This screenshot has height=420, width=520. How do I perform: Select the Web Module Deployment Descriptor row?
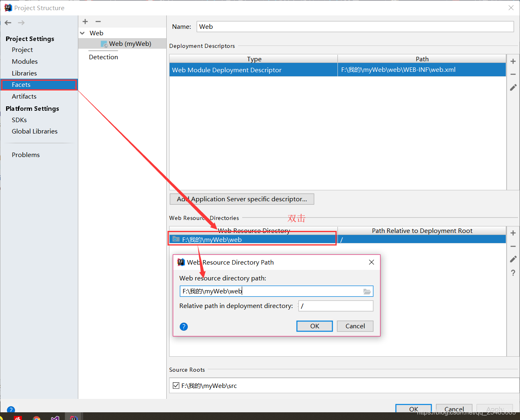(x=337, y=70)
